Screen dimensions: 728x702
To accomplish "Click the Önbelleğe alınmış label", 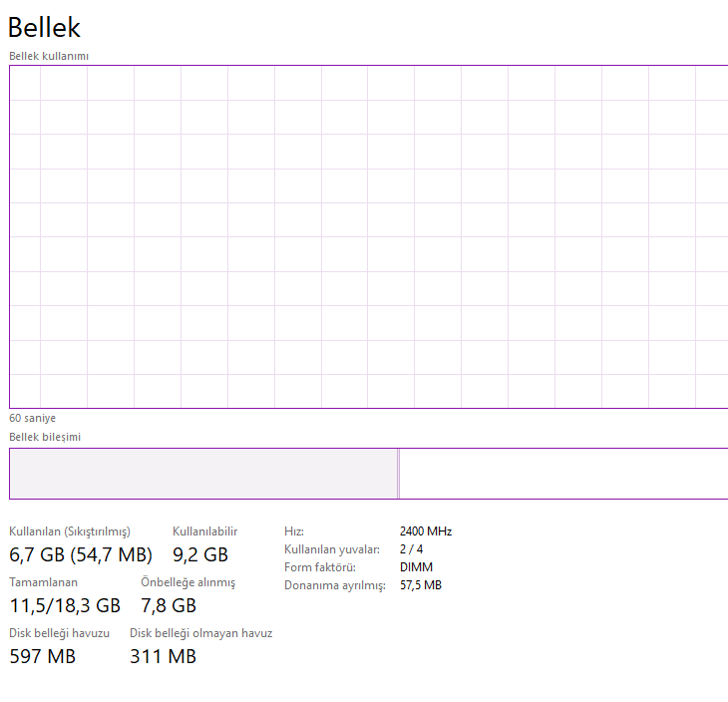I will pos(187,582).
